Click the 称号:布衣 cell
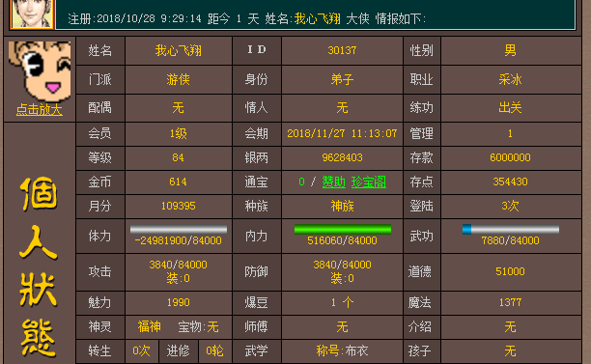This screenshot has width=591, height=364. tap(342, 351)
